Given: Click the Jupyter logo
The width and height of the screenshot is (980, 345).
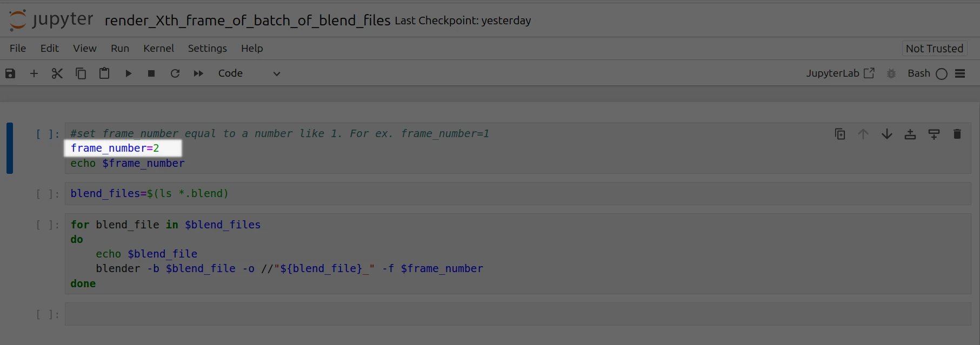Looking at the screenshot, I should pyautogui.click(x=51, y=20).
